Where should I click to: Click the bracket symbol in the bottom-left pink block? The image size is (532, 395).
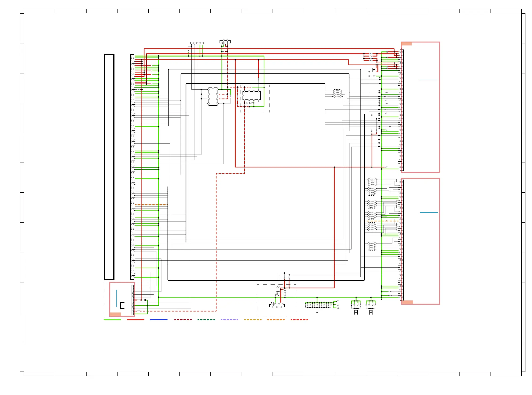(x=122, y=306)
